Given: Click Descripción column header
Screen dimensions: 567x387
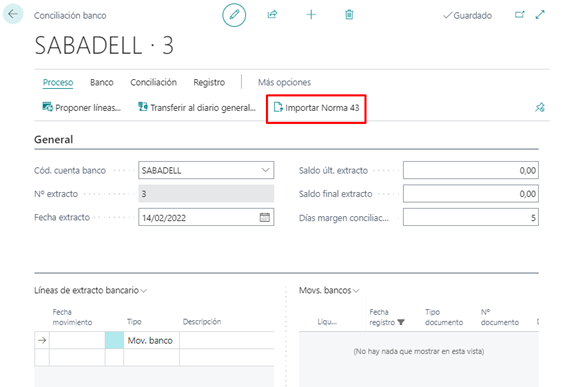Looking at the screenshot, I should coord(202,322).
